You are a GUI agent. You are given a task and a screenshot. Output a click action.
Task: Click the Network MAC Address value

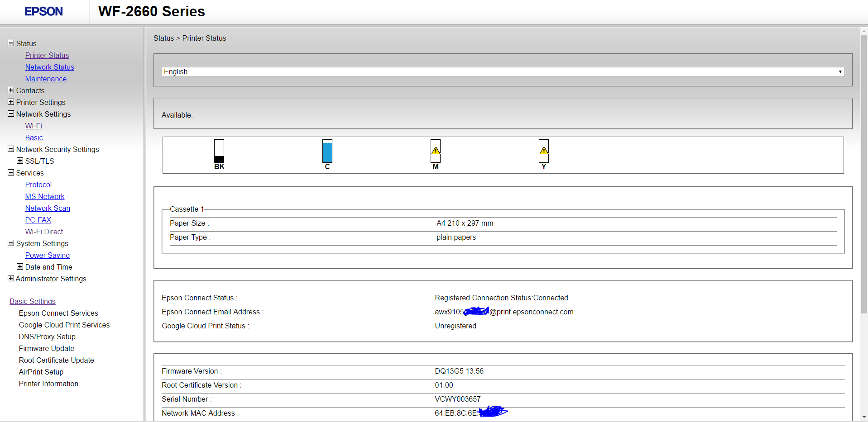tap(471, 413)
